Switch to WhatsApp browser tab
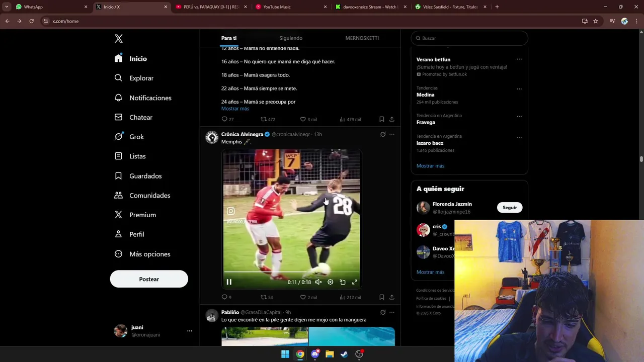Image resolution: width=644 pixels, height=362 pixels. click(50, 7)
